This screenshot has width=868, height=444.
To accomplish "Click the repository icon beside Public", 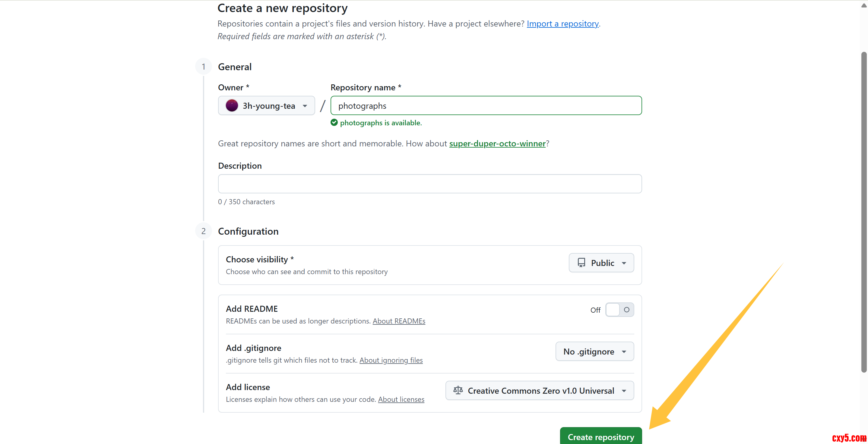I will [x=581, y=263].
